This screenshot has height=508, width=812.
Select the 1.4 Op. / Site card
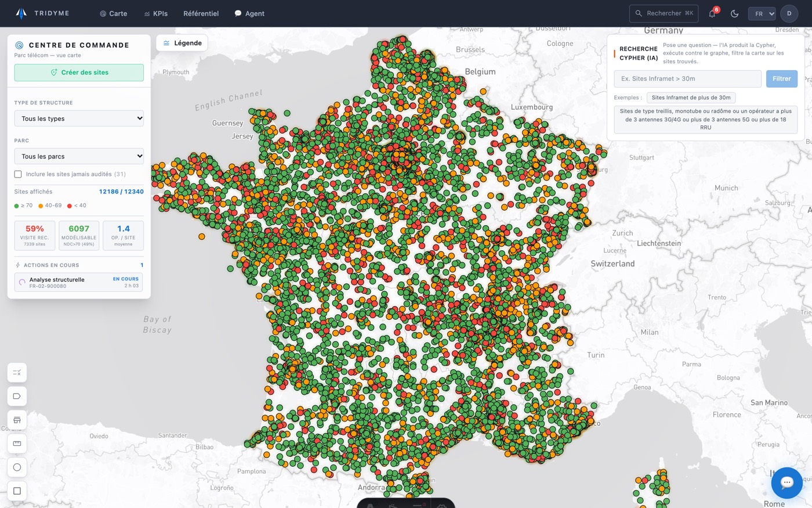coord(123,235)
